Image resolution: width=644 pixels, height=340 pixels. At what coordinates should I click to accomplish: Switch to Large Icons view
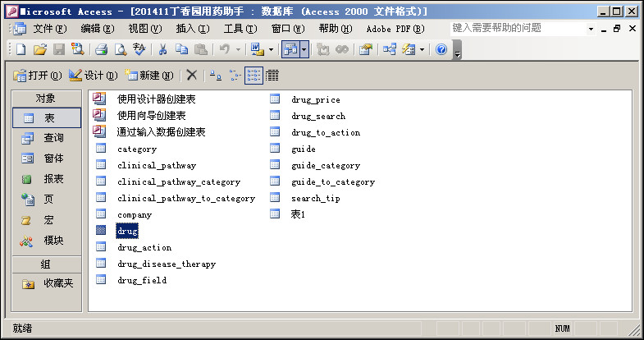tap(216, 76)
